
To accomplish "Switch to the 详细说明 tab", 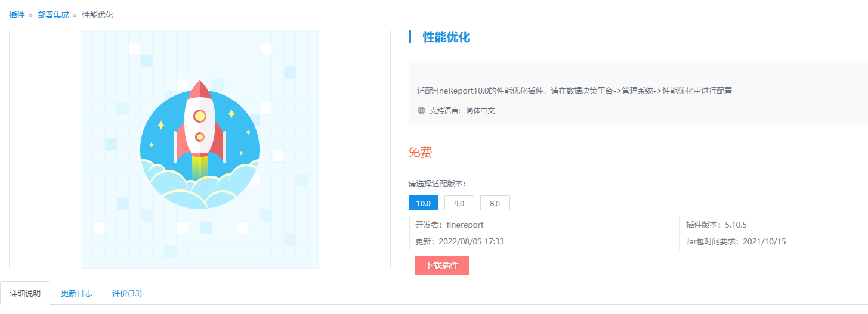I will [x=25, y=293].
